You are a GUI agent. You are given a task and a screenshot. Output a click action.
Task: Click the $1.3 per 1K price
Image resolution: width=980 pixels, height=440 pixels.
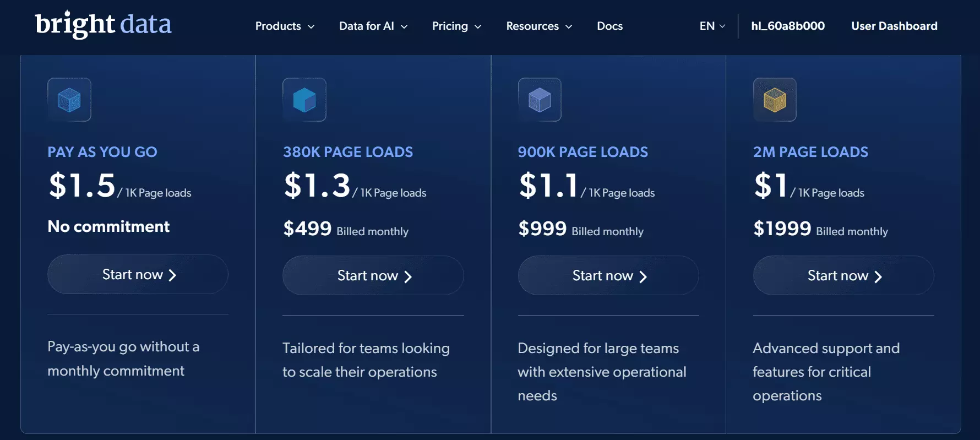click(355, 186)
